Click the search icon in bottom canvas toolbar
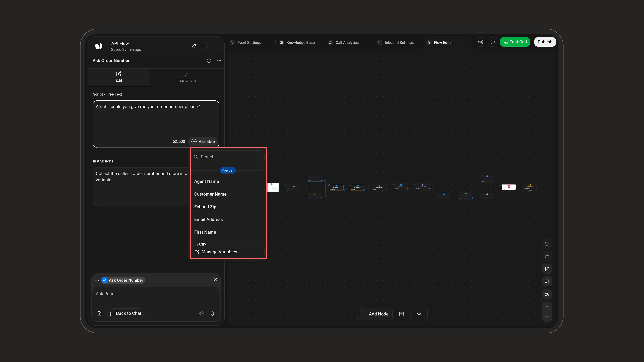The height and width of the screenshot is (362, 644). point(419,314)
